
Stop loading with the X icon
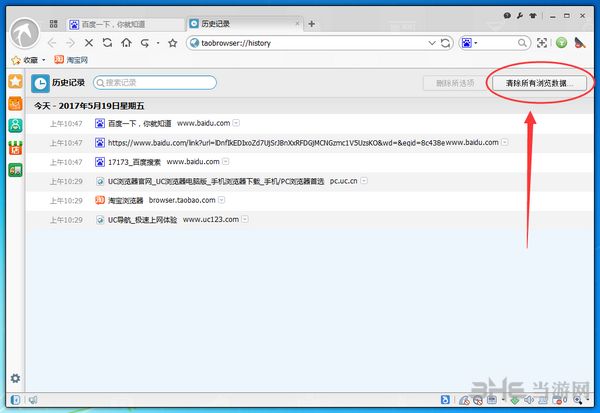pos(88,43)
